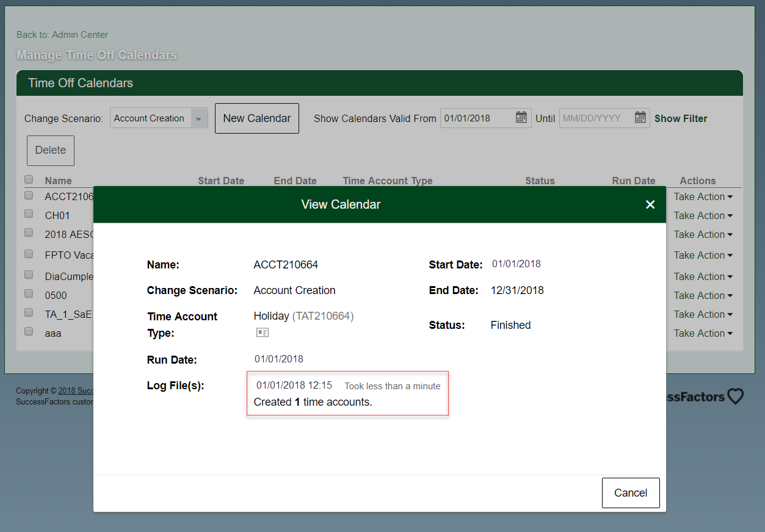Click the aaa calendar name

[53, 333]
